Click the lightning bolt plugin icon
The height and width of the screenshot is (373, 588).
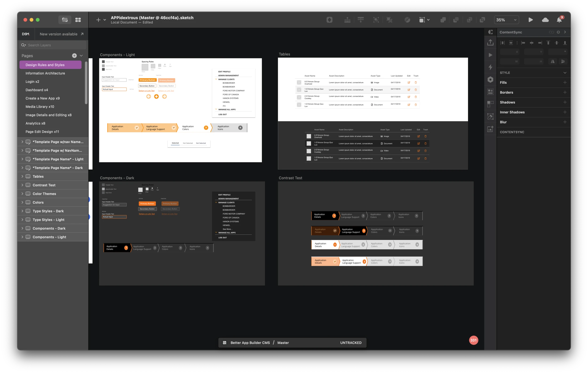click(490, 67)
